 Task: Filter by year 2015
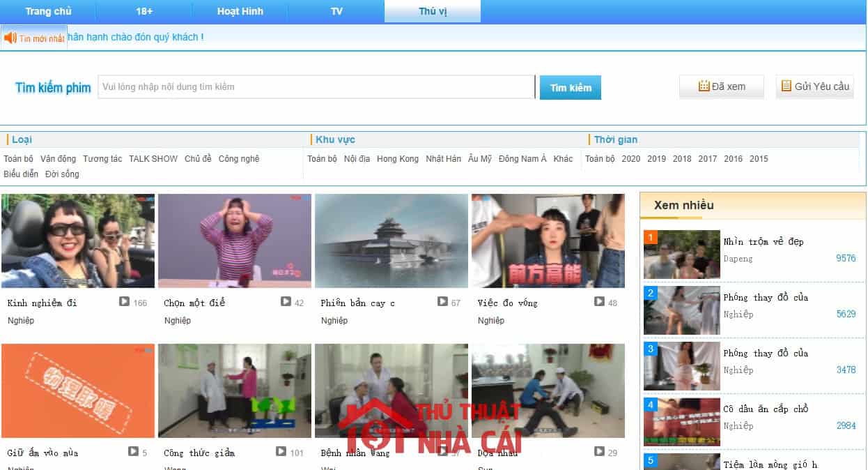(759, 159)
